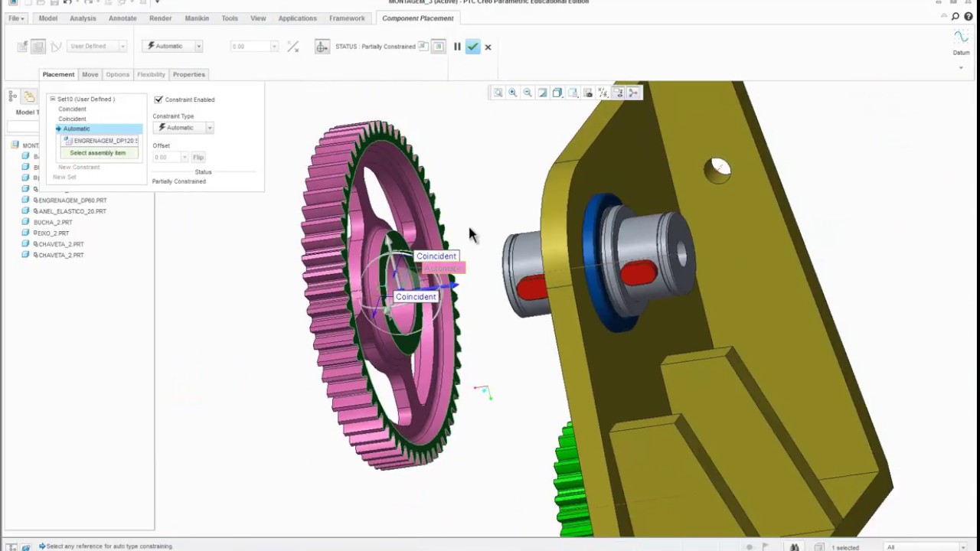Viewport: 980px width, 551px height.
Task: Open the Constraint Type dropdown in Placement panel
Action: (x=209, y=128)
